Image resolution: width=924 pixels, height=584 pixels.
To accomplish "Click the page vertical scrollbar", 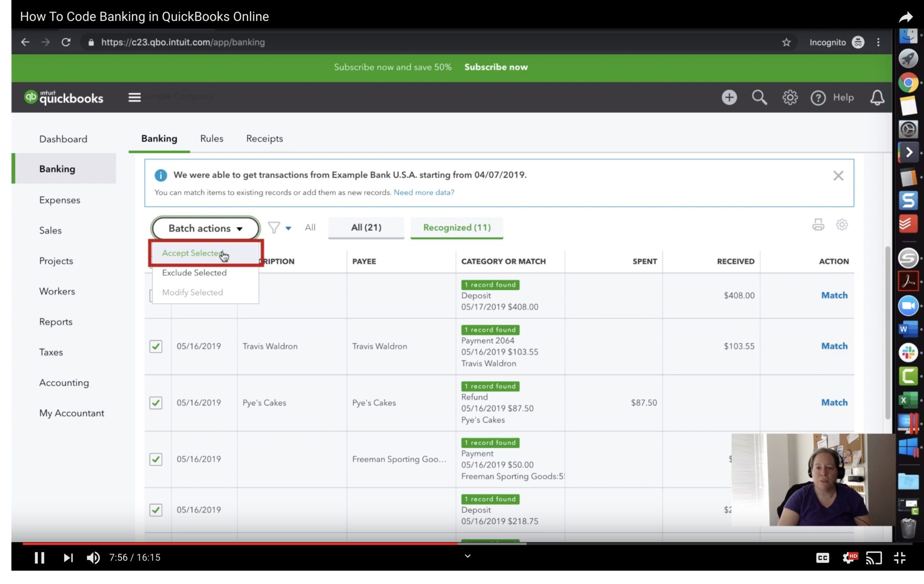I will (x=887, y=332).
